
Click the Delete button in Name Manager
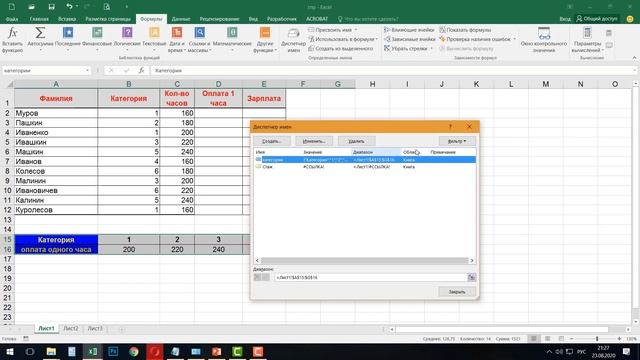pyautogui.click(x=356, y=141)
